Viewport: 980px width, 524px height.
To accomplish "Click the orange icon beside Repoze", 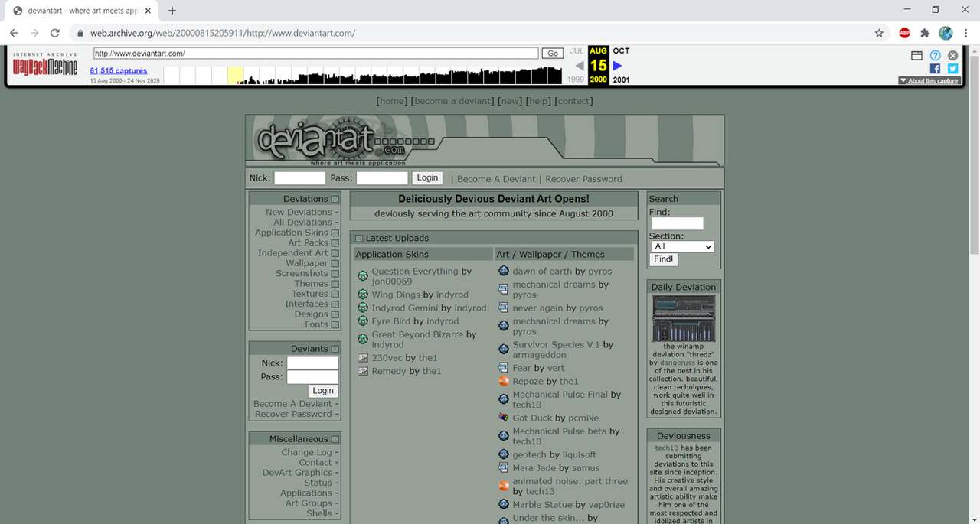I will point(504,381).
